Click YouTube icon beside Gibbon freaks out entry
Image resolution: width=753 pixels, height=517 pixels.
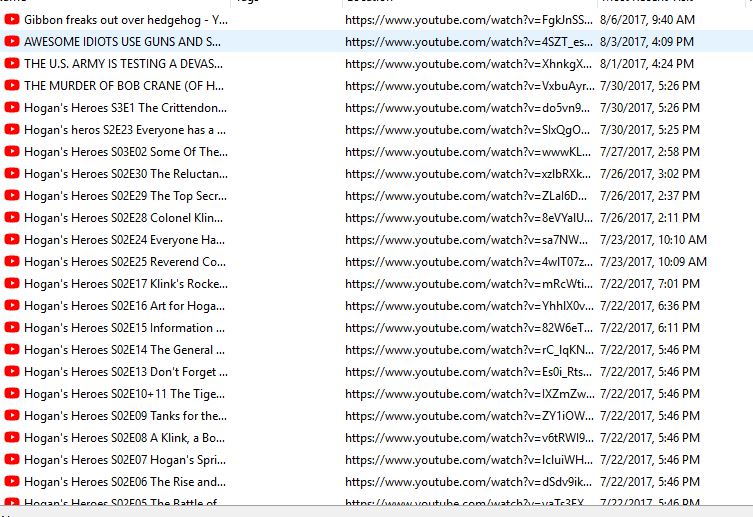tap(12, 19)
